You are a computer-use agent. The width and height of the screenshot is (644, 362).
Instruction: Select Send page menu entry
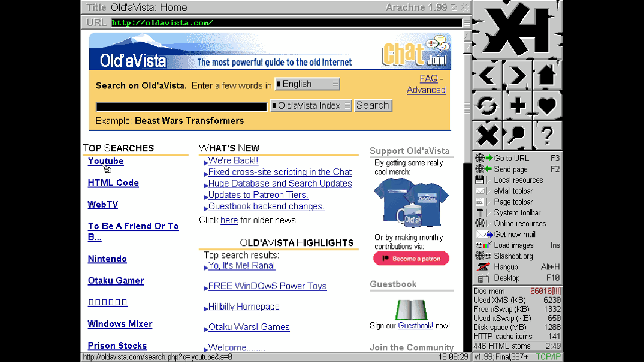[x=517, y=169]
